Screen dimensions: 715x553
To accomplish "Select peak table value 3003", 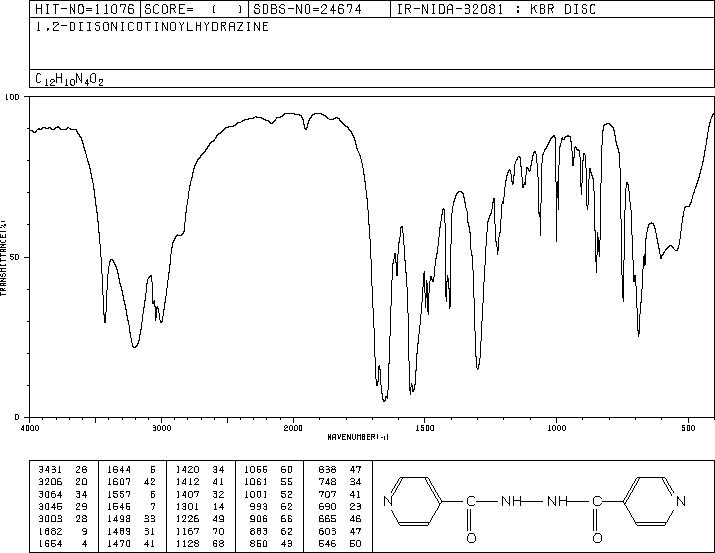I will pyautogui.click(x=50, y=519).
